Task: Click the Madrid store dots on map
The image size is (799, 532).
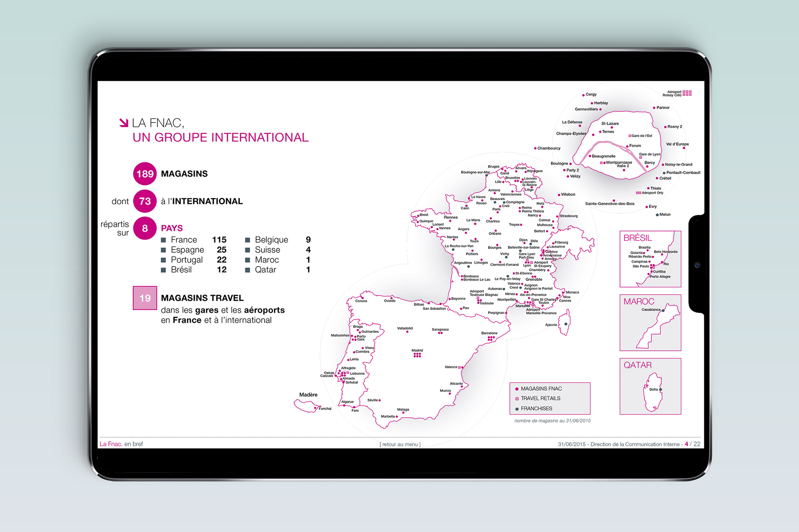Action: [x=417, y=355]
